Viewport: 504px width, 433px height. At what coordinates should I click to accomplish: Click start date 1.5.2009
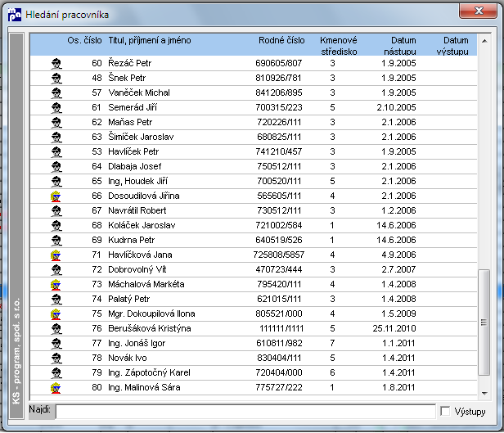click(x=399, y=314)
